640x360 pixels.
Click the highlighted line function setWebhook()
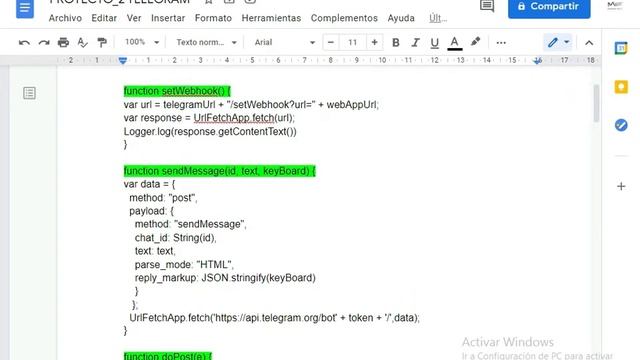[x=177, y=91]
